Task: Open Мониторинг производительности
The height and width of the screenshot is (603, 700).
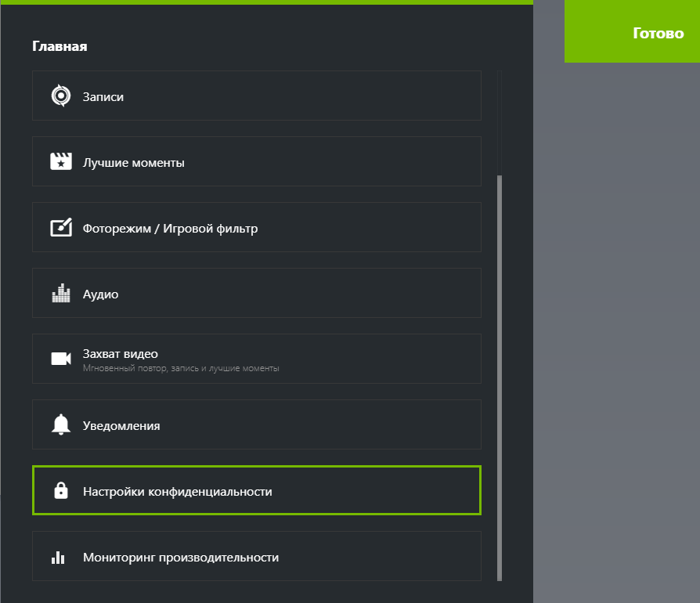Action: point(256,558)
